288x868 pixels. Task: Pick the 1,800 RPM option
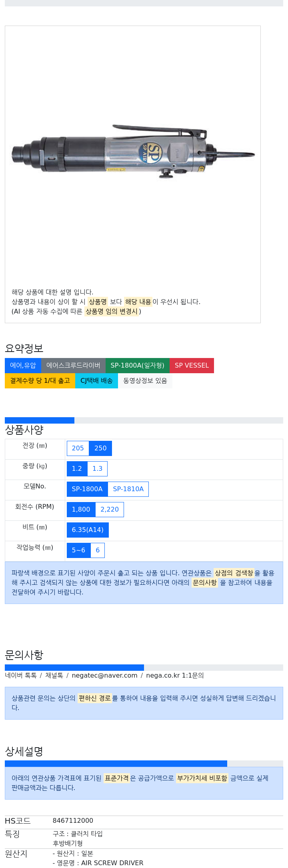click(81, 509)
